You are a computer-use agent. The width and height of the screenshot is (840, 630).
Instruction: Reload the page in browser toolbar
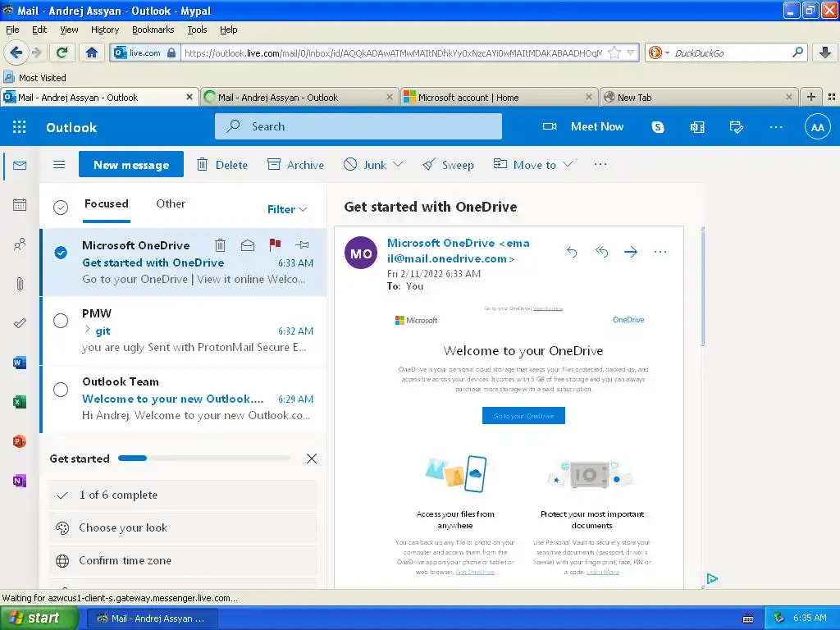click(x=62, y=52)
